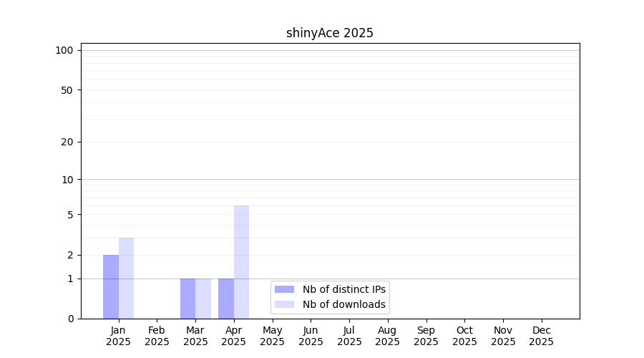Select the 'Nb of downloads' legend label
This screenshot has height=358, width=644.
pos(343,304)
